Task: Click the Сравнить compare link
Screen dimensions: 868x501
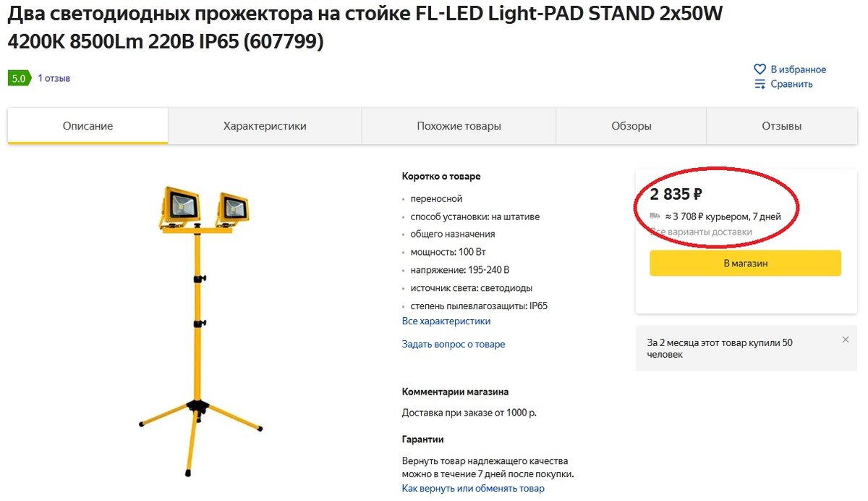Action: point(791,84)
